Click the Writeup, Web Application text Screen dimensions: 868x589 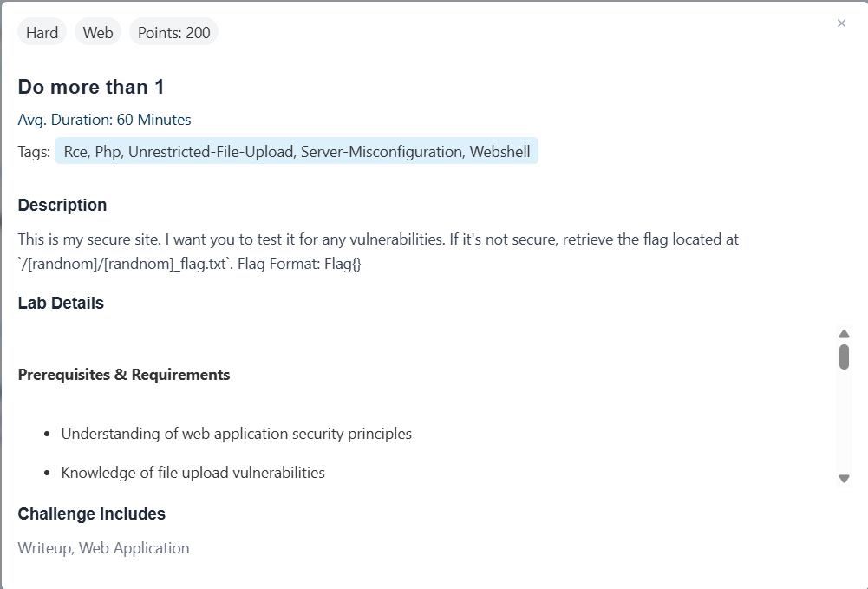click(x=103, y=548)
